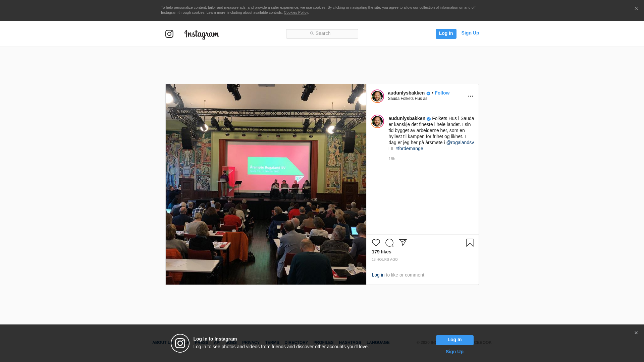The image size is (644, 362).
Task: Close the bottom login banner
Action: [636, 333]
